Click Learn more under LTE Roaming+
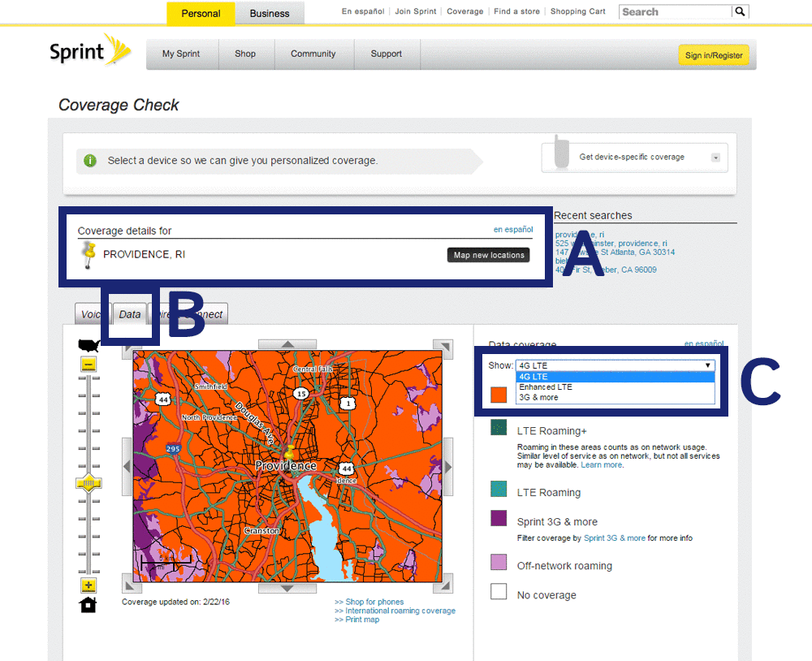 pyautogui.click(x=601, y=465)
